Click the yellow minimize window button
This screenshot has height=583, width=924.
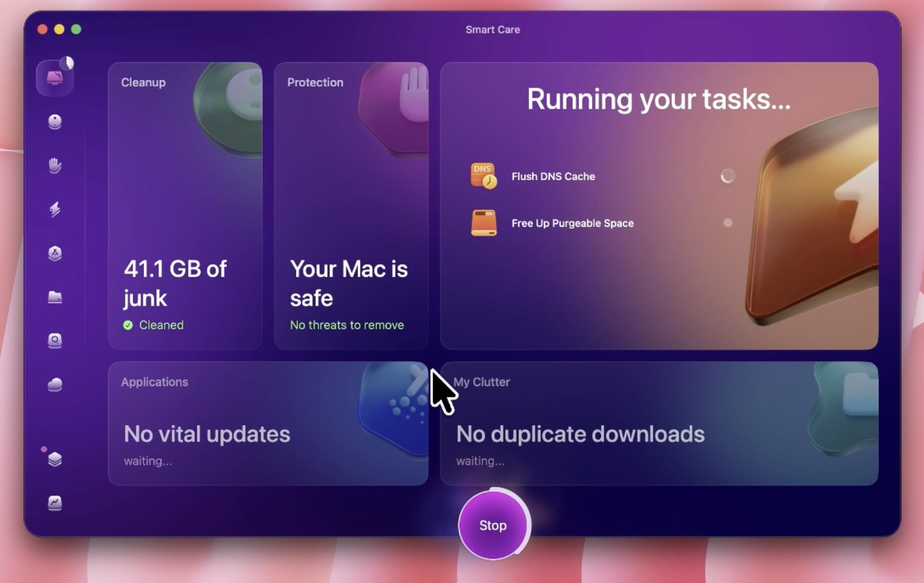tap(59, 29)
